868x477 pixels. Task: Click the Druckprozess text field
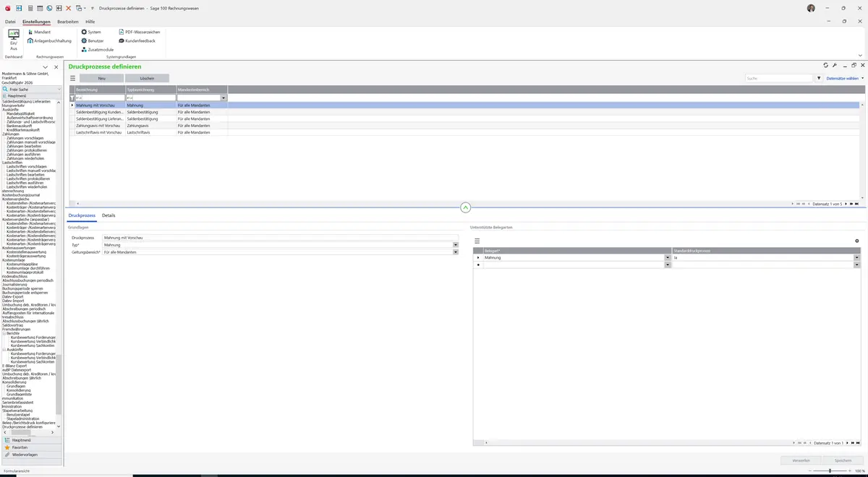281,238
